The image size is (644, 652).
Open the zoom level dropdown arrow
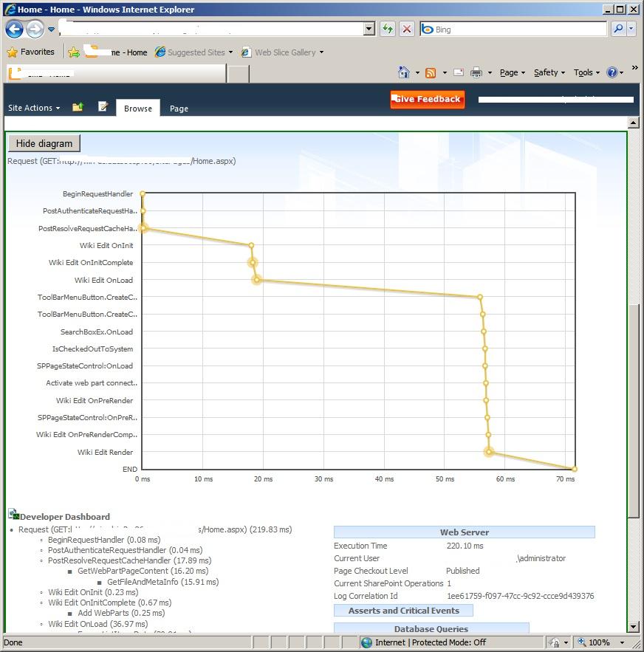622,642
